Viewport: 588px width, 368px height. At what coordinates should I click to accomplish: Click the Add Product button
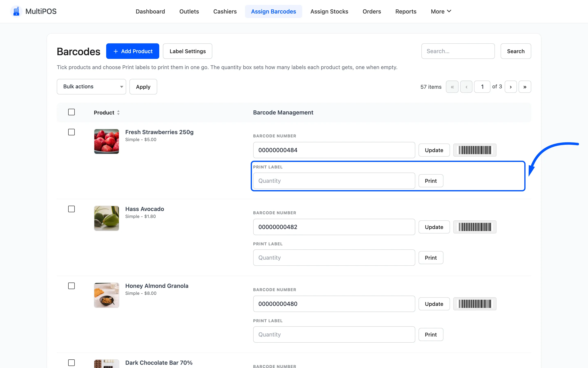(x=133, y=51)
